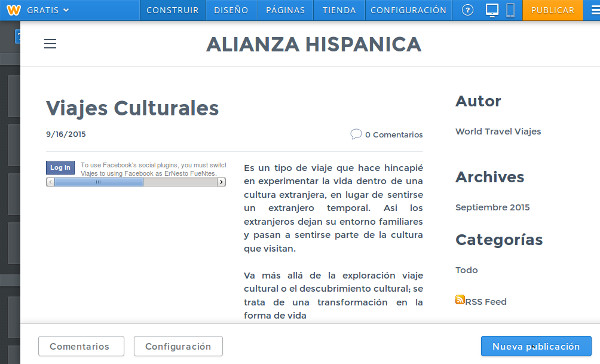Click the post date 9/16/2015
600x364 pixels.
[66, 134]
